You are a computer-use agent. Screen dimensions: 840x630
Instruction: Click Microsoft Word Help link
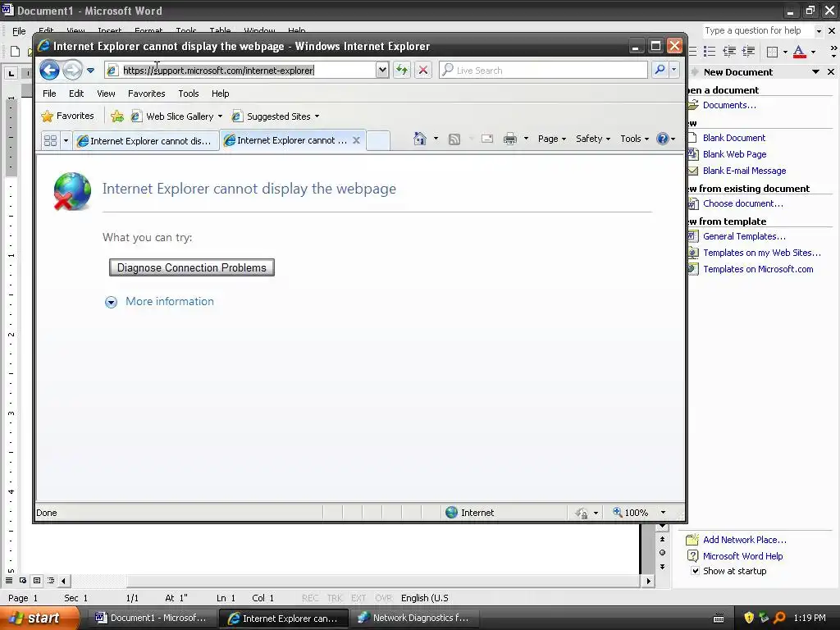742,556
